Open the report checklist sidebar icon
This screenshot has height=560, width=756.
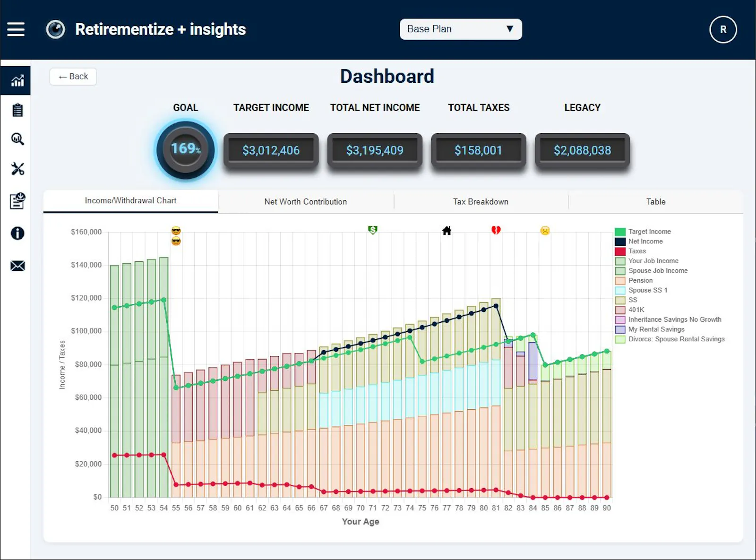17,200
